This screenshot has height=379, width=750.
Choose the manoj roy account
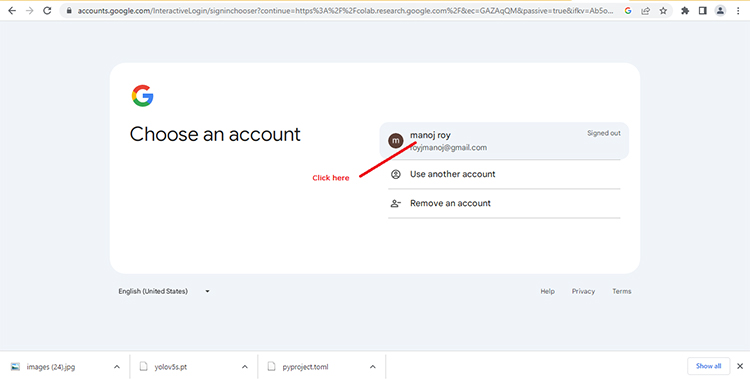coord(504,141)
